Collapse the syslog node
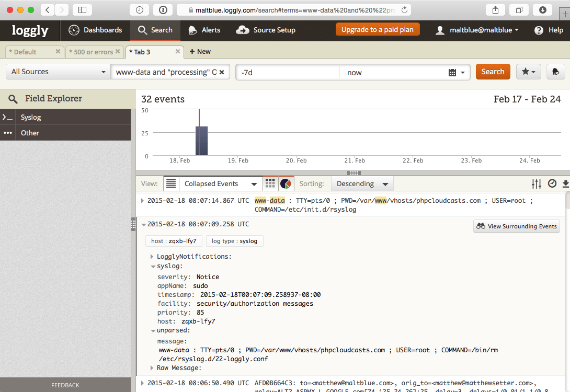570x392 pixels. (x=153, y=266)
